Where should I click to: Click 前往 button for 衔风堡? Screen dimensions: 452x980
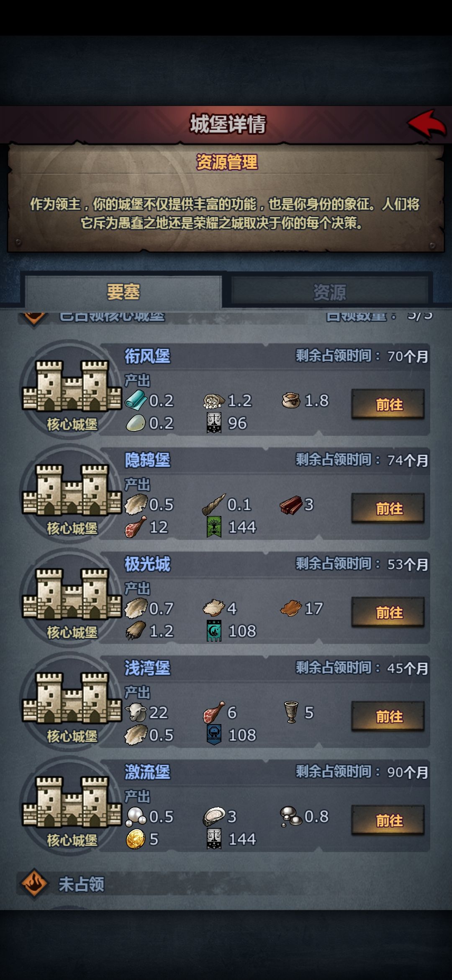[x=388, y=404]
